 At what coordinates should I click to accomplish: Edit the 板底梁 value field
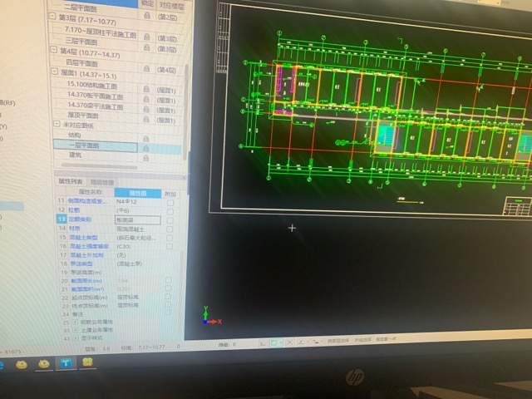point(138,219)
